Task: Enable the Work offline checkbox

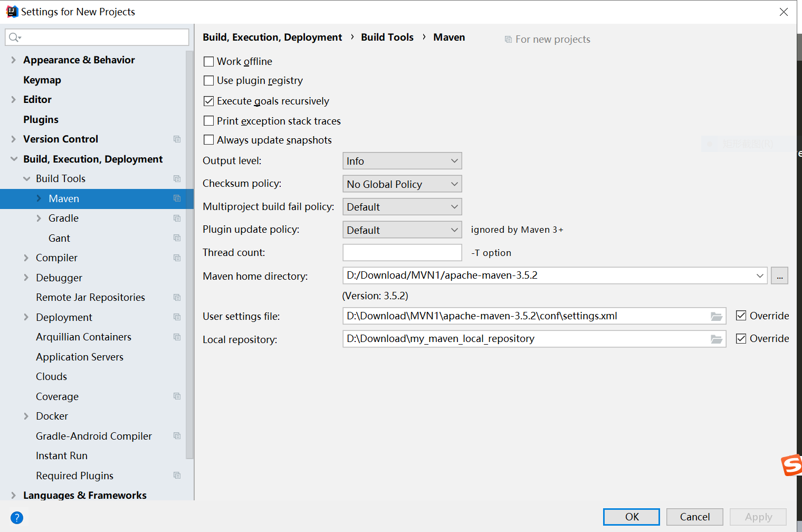Action: click(x=209, y=62)
